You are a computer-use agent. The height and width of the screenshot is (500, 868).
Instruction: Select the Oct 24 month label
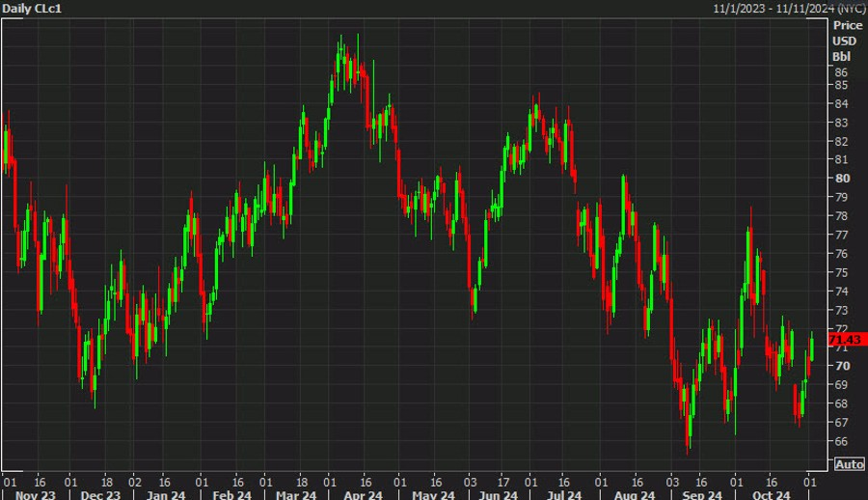(772, 494)
